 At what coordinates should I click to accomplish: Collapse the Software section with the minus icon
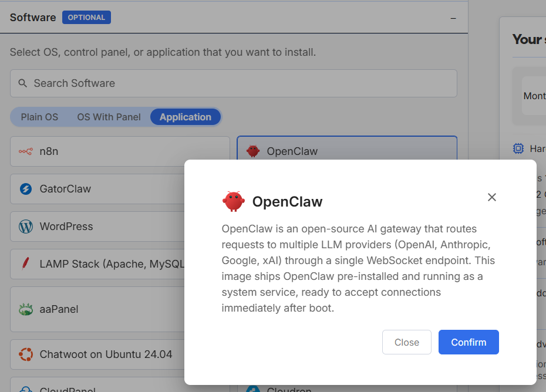tap(453, 18)
